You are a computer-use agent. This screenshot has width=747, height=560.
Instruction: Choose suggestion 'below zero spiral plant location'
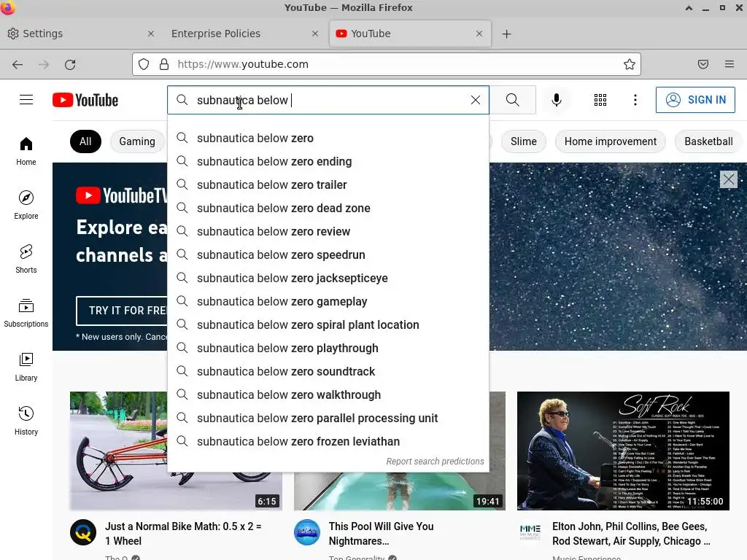[x=328, y=324]
